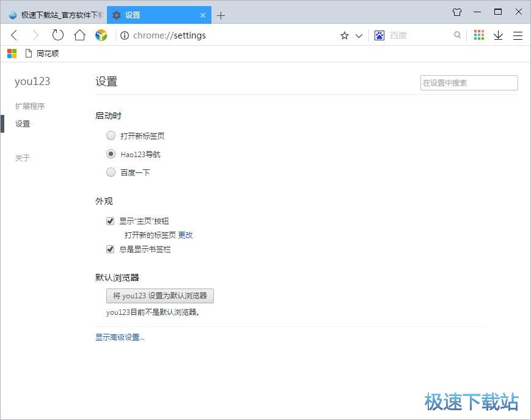Click the Baidu paw search engine icon

point(379,35)
